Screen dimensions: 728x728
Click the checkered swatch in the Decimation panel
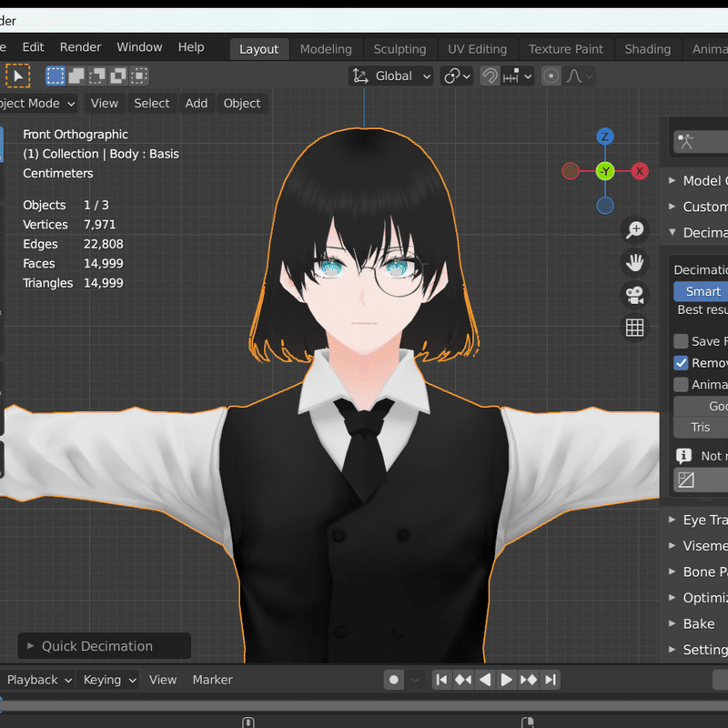(699, 480)
